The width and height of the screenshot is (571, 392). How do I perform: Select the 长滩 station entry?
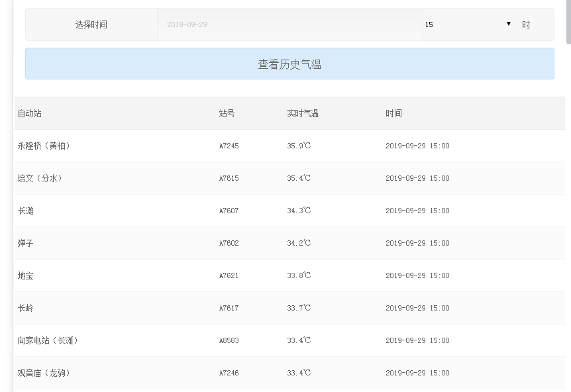pos(25,211)
